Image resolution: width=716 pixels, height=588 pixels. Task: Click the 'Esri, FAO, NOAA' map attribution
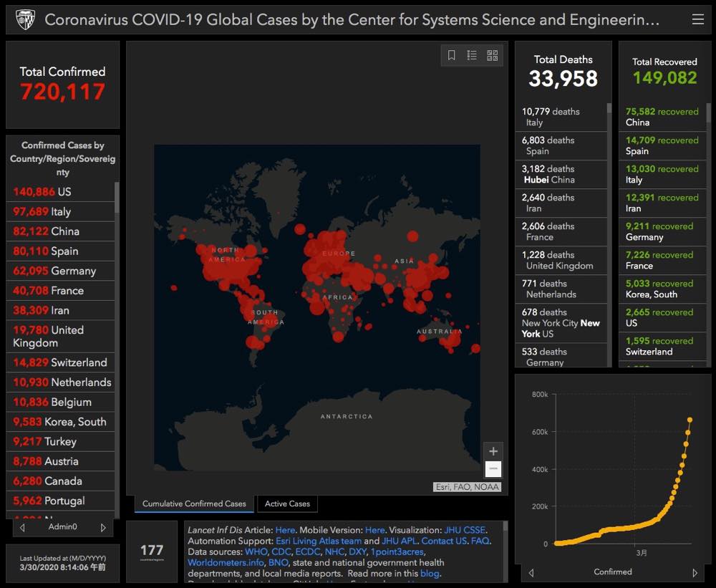(x=467, y=487)
